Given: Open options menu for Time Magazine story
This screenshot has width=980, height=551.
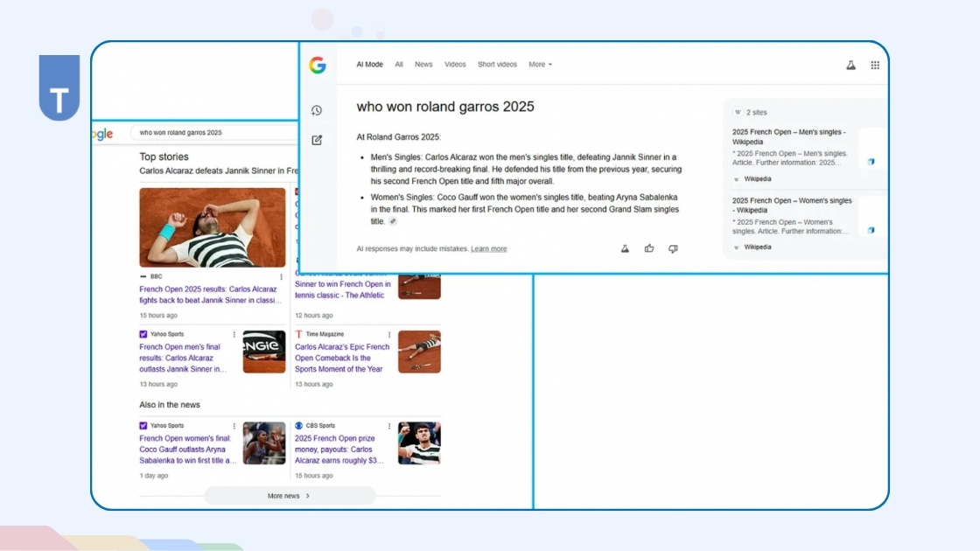Looking at the screenshot, I should tap(389, 335).
